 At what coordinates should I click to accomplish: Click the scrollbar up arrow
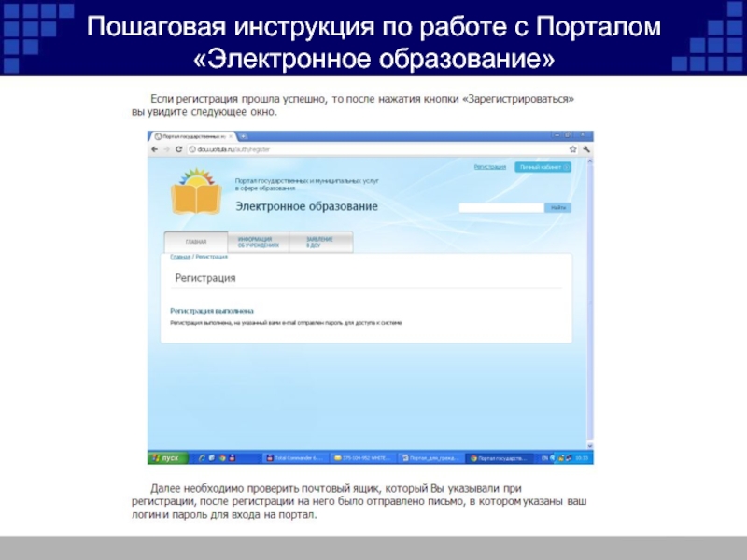tap(590, 161)
